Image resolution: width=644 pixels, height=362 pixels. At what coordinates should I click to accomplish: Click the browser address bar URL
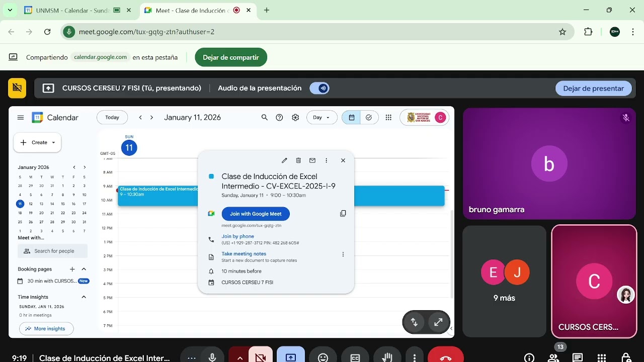[146, 32]
